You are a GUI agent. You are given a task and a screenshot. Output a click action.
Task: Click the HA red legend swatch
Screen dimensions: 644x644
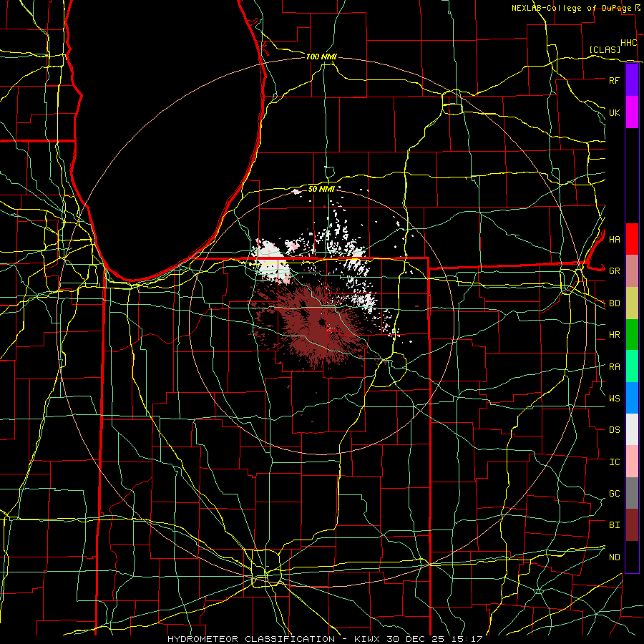click(632, 239)
